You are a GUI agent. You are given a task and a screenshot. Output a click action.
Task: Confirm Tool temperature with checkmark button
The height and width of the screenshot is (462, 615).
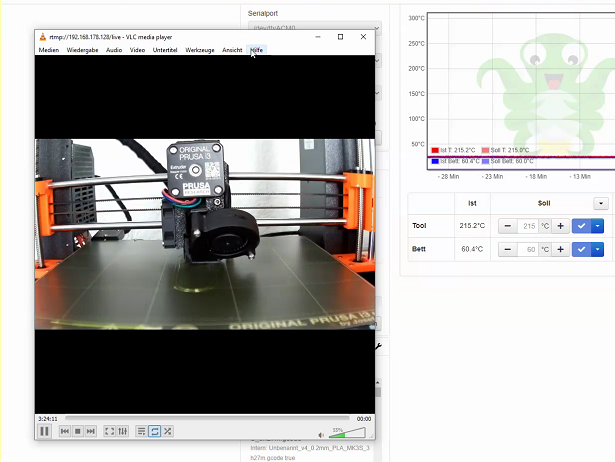point(581,226)
